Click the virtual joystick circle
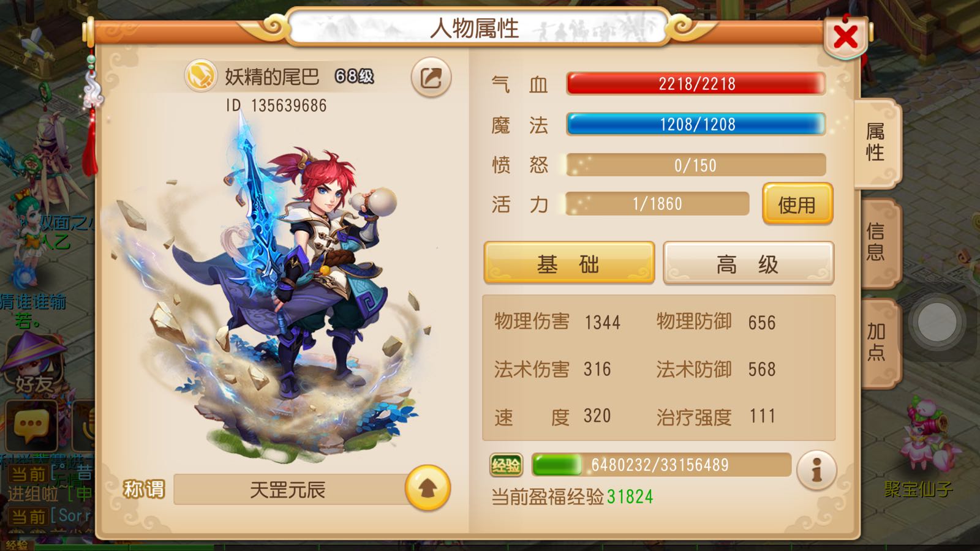This screenshot has width=980, height=551. click(937, 323)
